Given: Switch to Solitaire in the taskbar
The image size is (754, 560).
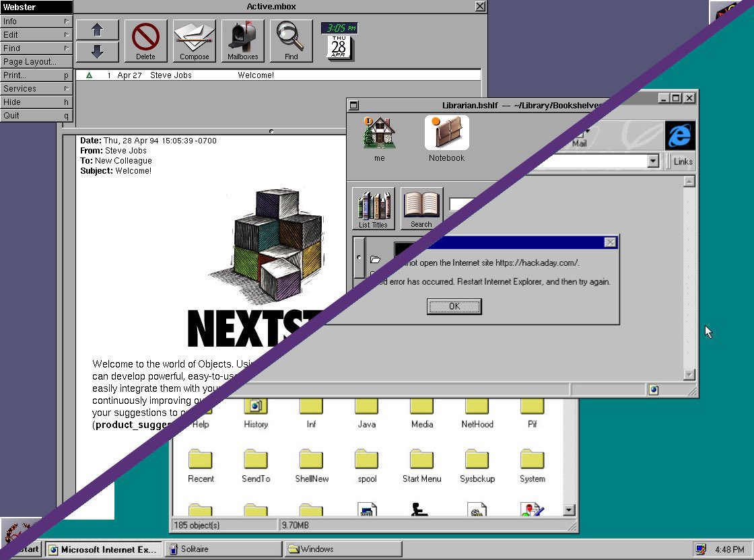Looking at the screenshot, I should (223, 549).
